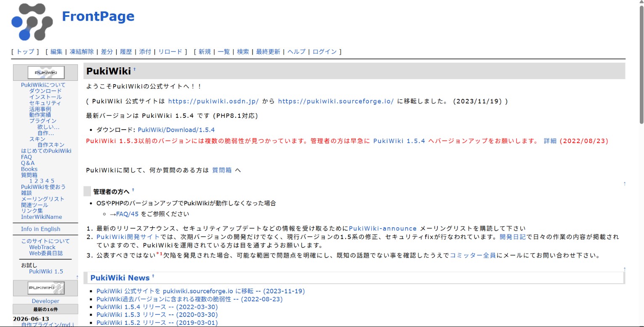Select 凍結解除 in the navigation bar
This screenshot has width=644, height=327.
coord(82,52)
